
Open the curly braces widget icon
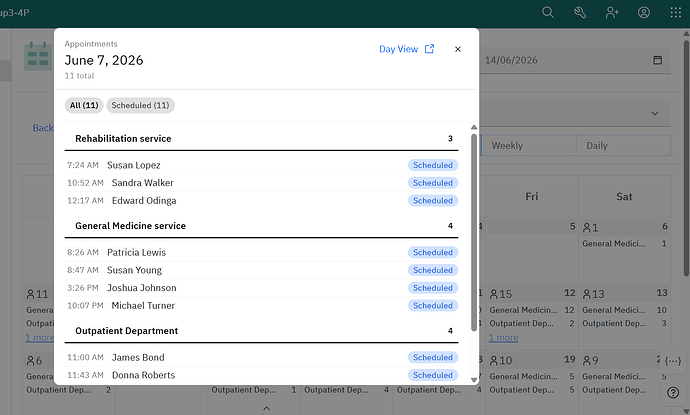coord(673,361)
